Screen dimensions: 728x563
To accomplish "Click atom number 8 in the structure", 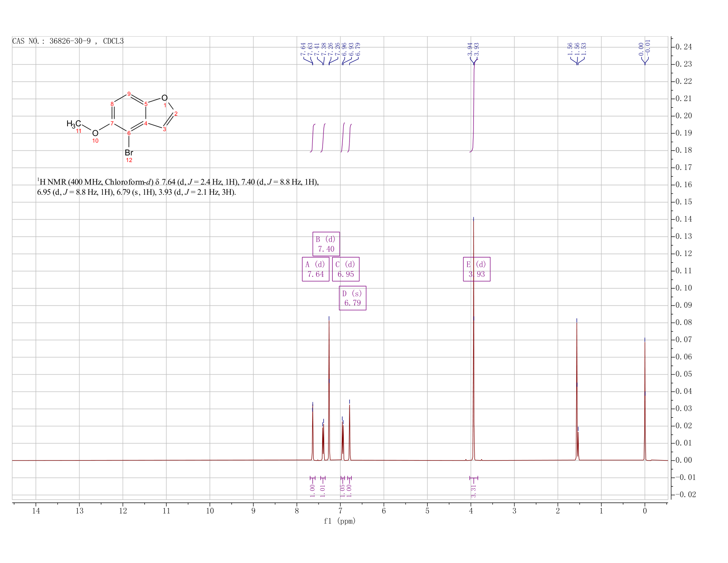I will point(112,104).
